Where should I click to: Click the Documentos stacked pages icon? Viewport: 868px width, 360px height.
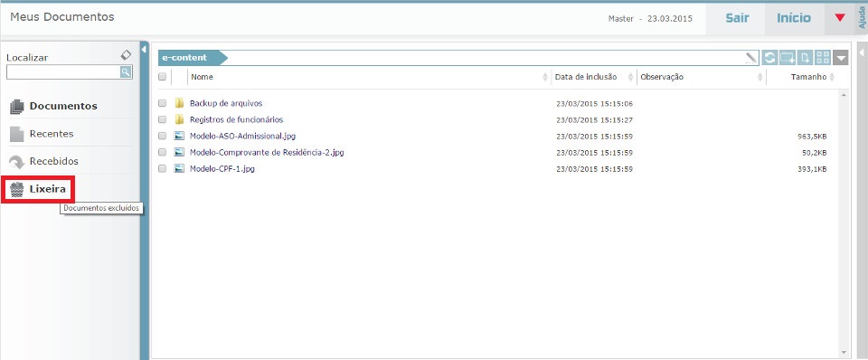click(17, 107)
